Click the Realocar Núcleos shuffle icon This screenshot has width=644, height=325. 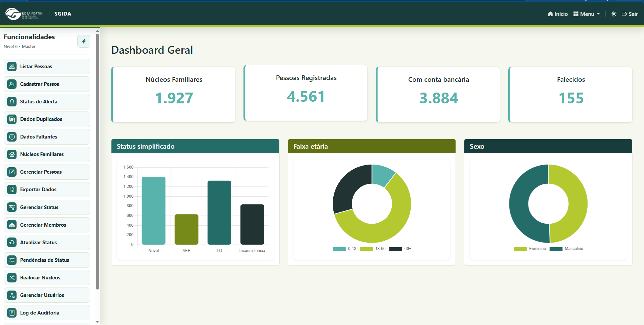point(12,278)
